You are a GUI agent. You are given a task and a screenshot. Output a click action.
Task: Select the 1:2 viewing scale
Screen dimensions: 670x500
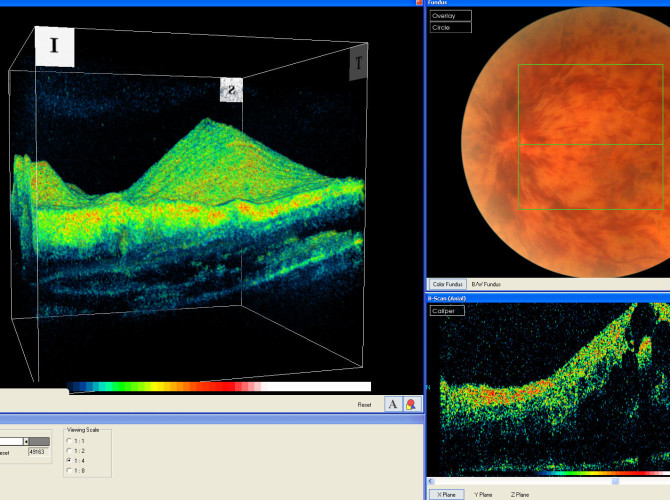[x=69, y=450]
